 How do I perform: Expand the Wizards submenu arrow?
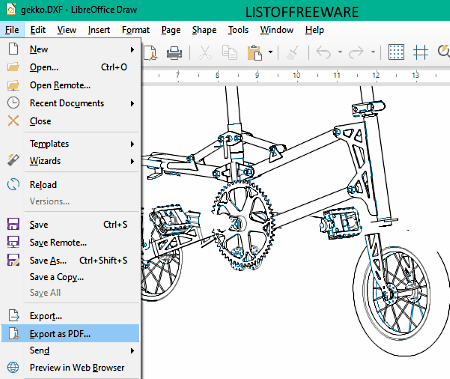tap(132, 161)
